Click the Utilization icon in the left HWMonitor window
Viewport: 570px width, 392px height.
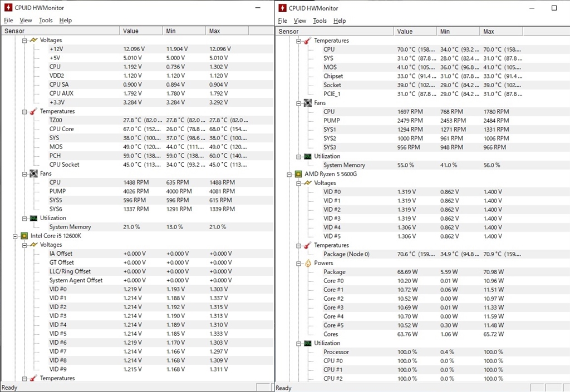(x=34, y=218)
